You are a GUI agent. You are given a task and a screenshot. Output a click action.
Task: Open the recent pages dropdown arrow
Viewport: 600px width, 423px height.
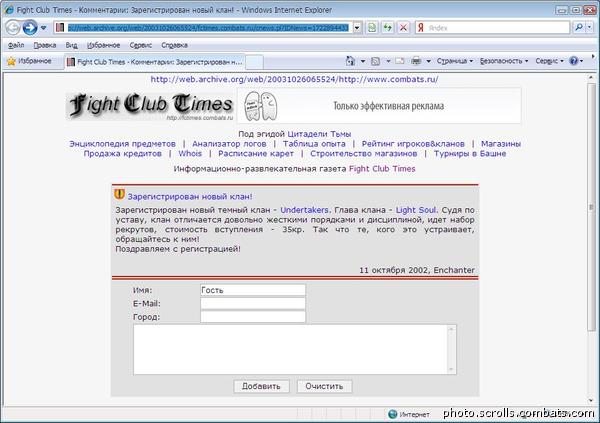[43, 28]
